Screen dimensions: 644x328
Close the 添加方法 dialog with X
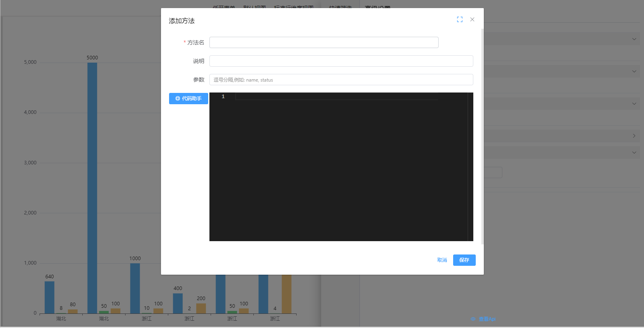click(472, 19)
